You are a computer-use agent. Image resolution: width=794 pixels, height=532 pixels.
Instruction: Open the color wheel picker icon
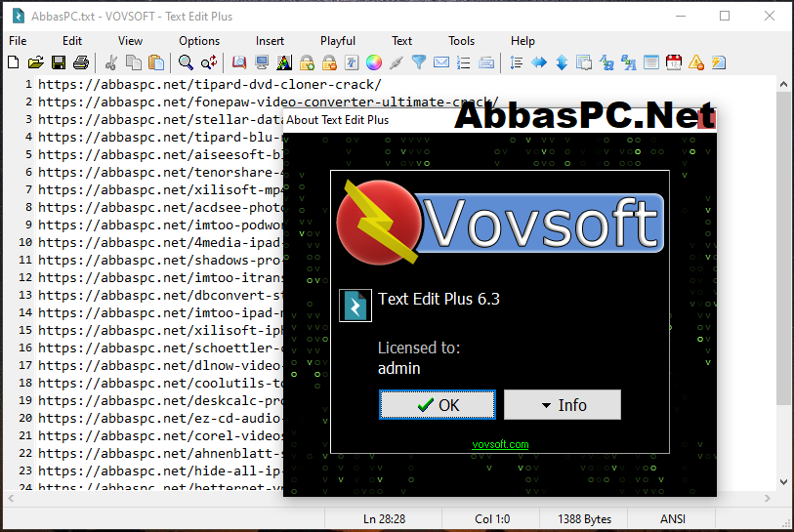[x=374, y=62]
